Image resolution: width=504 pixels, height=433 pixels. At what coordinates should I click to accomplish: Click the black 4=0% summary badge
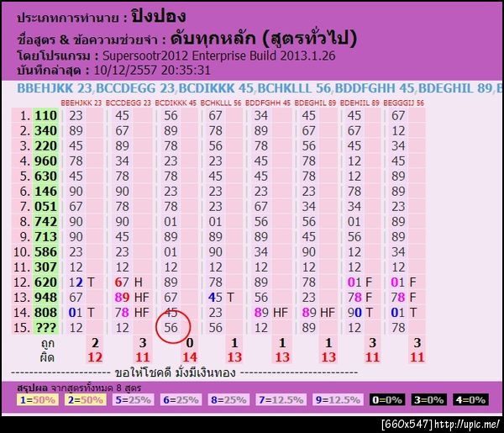tap(471, 400)
